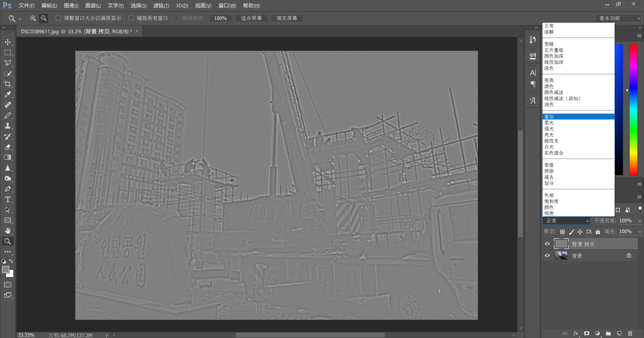Viewport: 644px width, 338px height.
Task: Enable zoom all windows checkbox
Action: [131, 18]
